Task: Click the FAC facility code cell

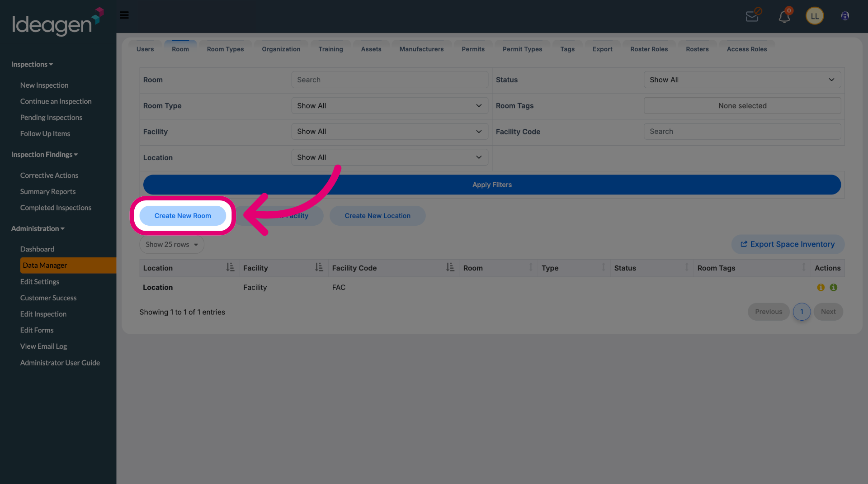Action: click(339, 287)
